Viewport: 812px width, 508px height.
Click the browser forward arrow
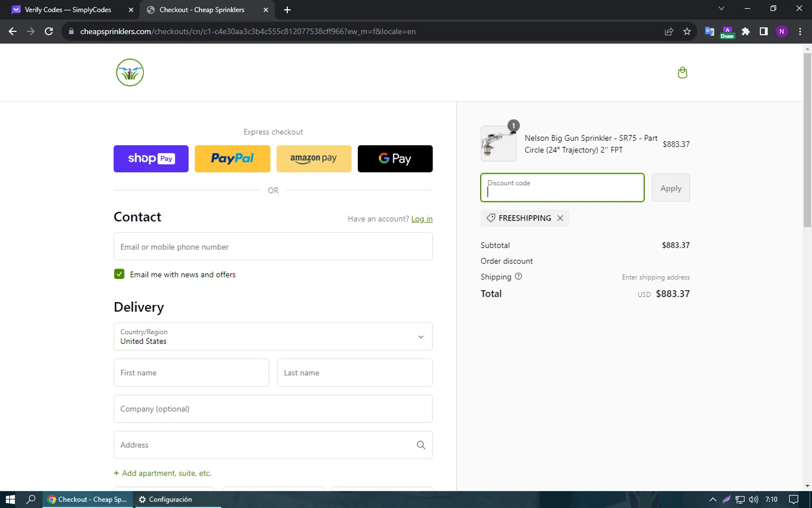click(x=30, y=31)
